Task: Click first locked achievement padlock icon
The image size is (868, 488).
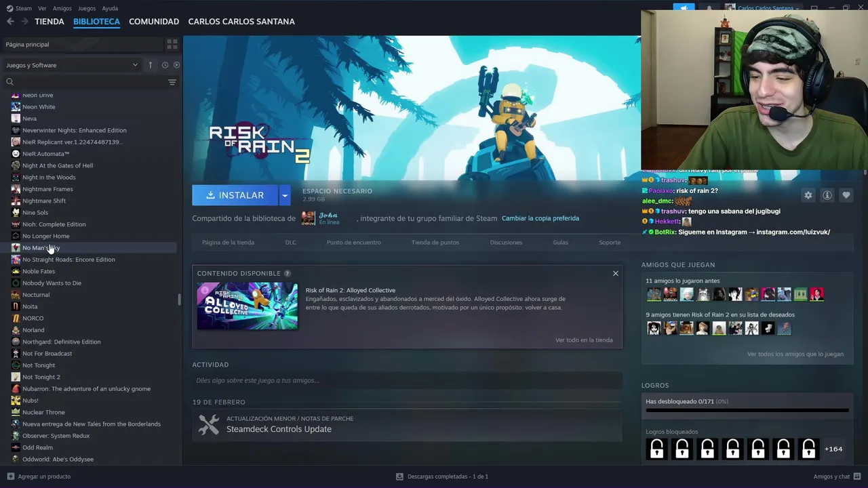Action: click(656, 449)
